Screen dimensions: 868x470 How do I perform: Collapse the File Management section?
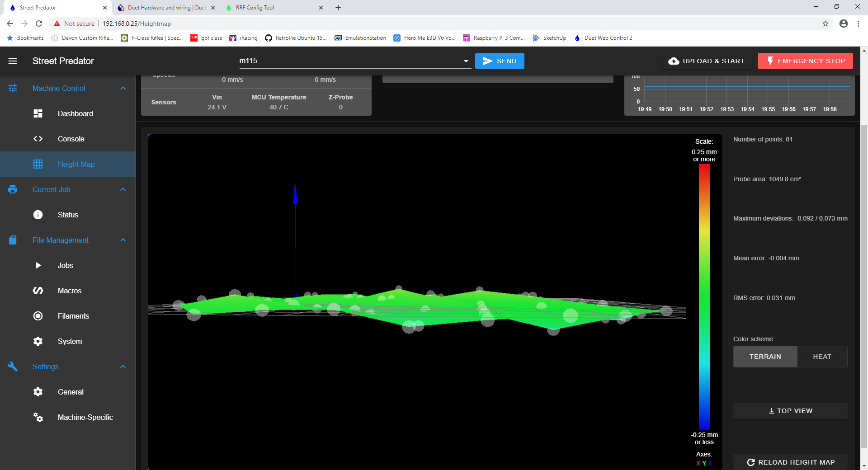point(123,240)
